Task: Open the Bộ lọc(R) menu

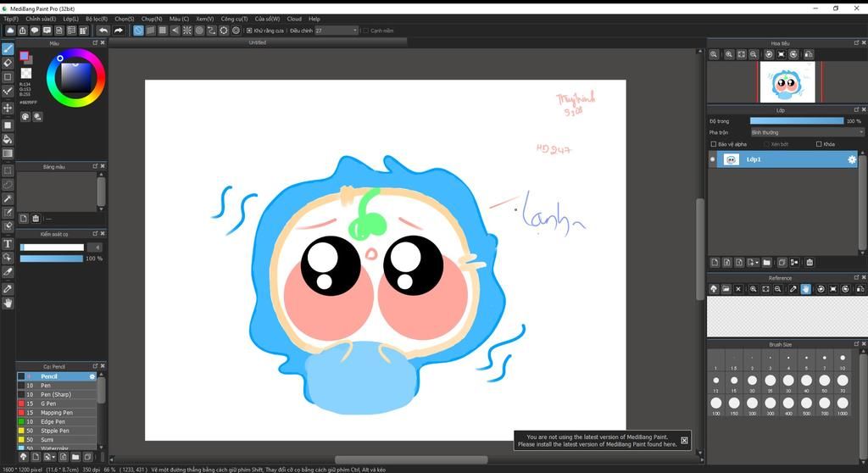Action: tap(97, 19)
